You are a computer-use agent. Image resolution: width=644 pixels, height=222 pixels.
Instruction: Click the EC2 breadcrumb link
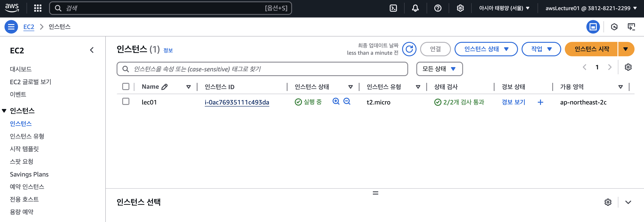(x=29, y=27)
